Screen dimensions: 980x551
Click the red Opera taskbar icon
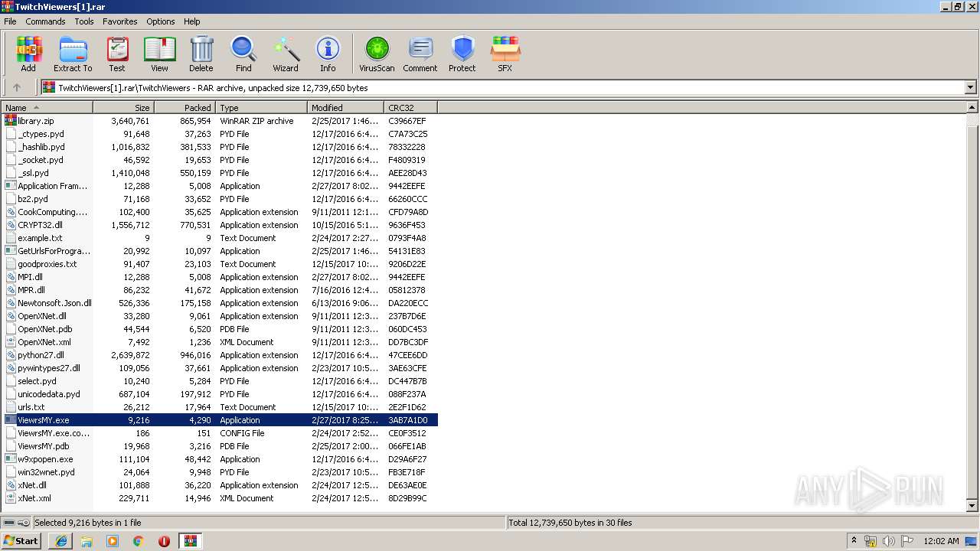coord(164,541)
